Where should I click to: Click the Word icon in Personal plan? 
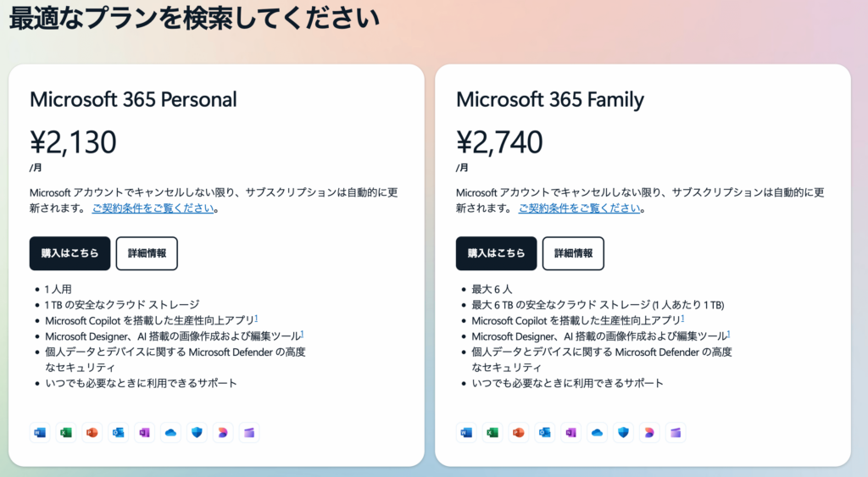[x=40, y=433]
